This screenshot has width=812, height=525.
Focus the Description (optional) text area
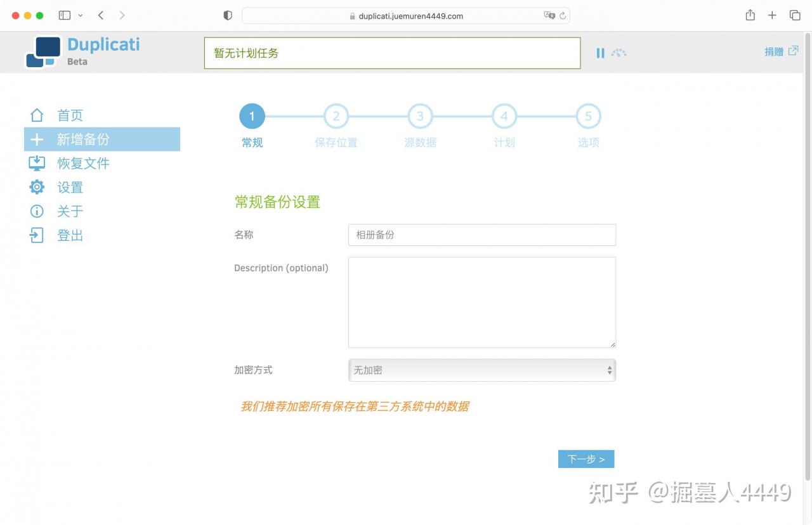(482, 302)
